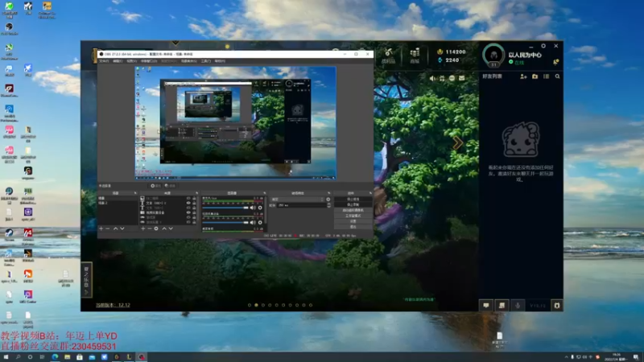Open the scene transition type dropdown
The image size is (644, 362).
click(297, 199)
